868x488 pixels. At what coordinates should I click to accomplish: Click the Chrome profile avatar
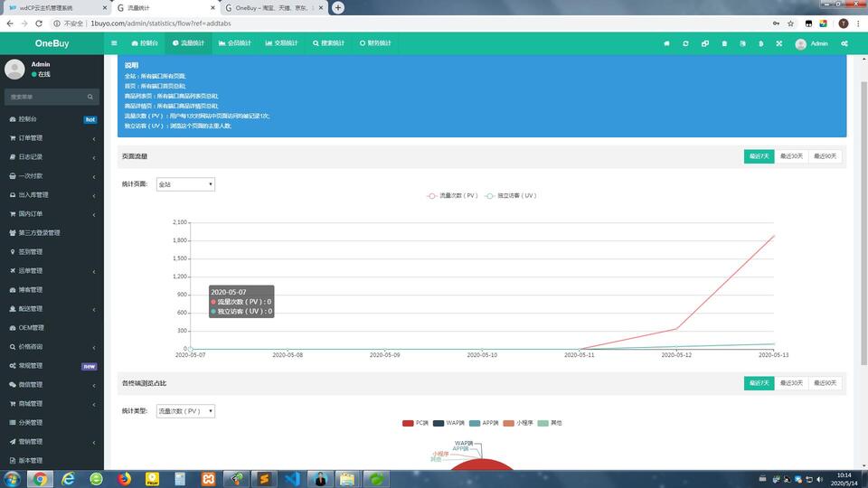click(x=843, y=23)
